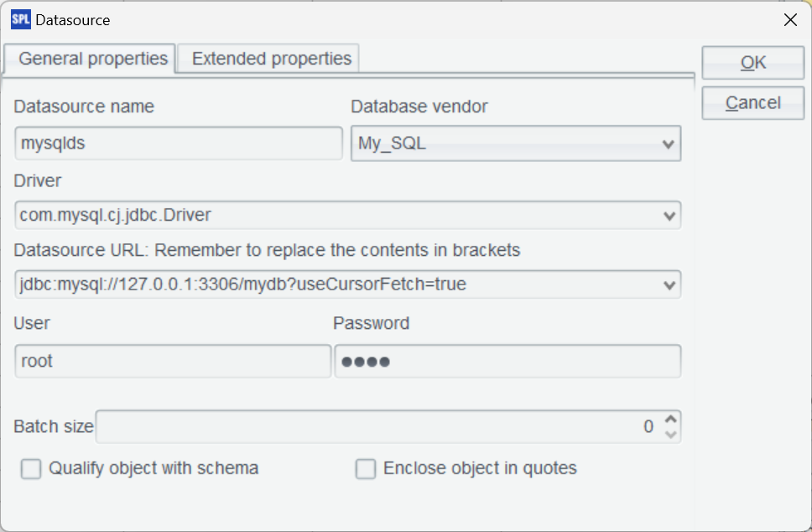Enable Qualify object with schema
The image size is (812, 532).
30,469
